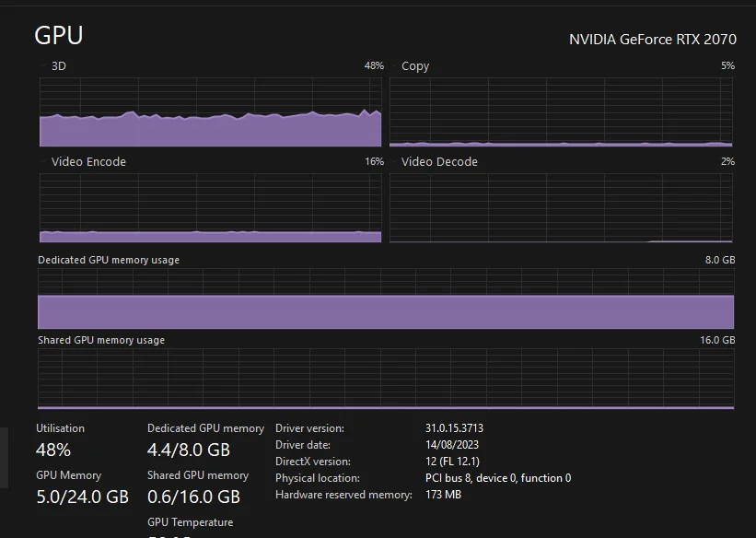Click the 8.0 GB graph maximum label
The height and width of the screenshot is (538, 756).
point(720,260)
